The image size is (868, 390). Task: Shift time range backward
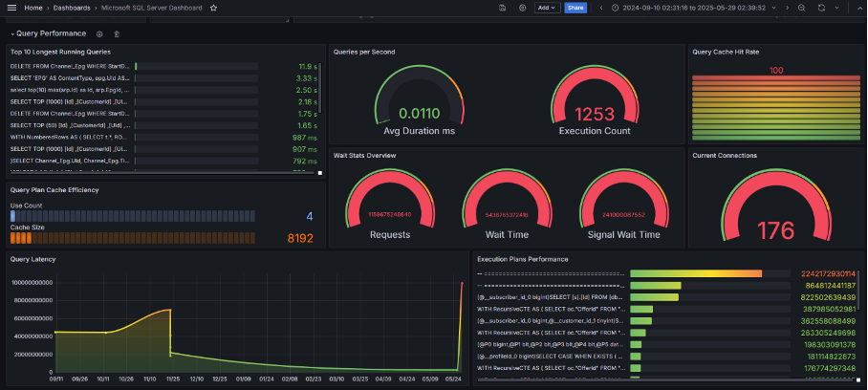point(601,8)
